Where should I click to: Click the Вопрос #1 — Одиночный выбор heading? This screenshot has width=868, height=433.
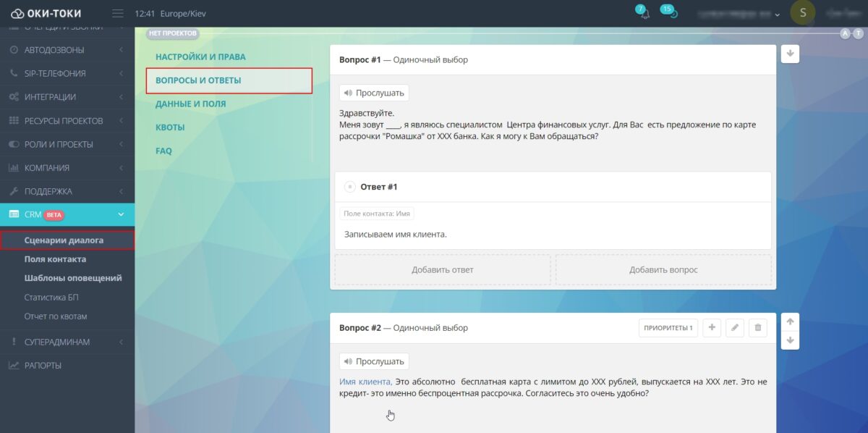(404, 59)
